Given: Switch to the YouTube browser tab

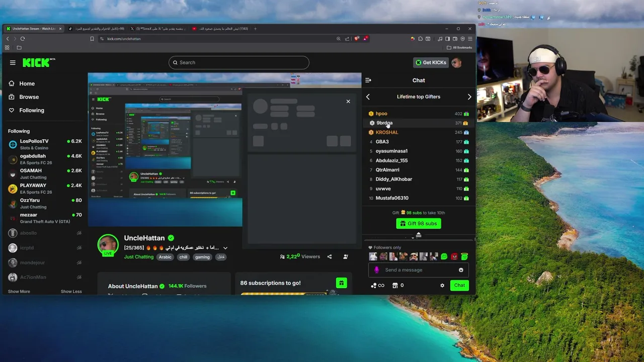Looking at the screenshot, I should [x=219, y=29].
